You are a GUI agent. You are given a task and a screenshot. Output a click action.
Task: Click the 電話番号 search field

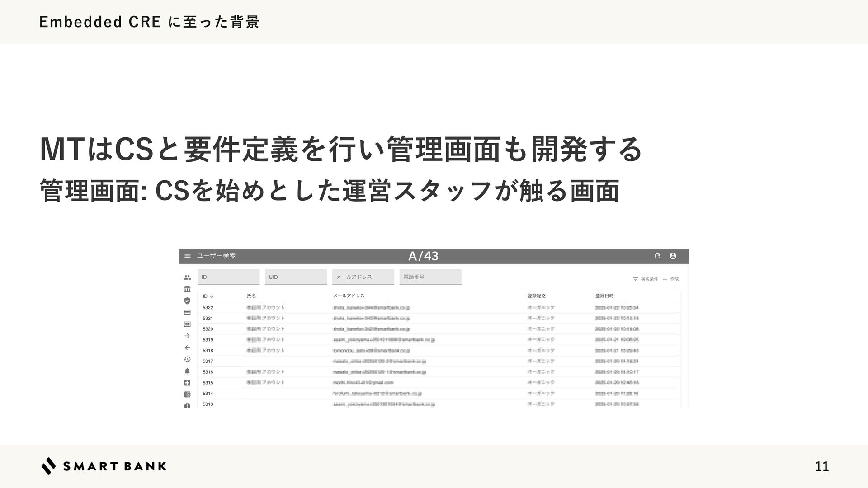pos(430,277)
